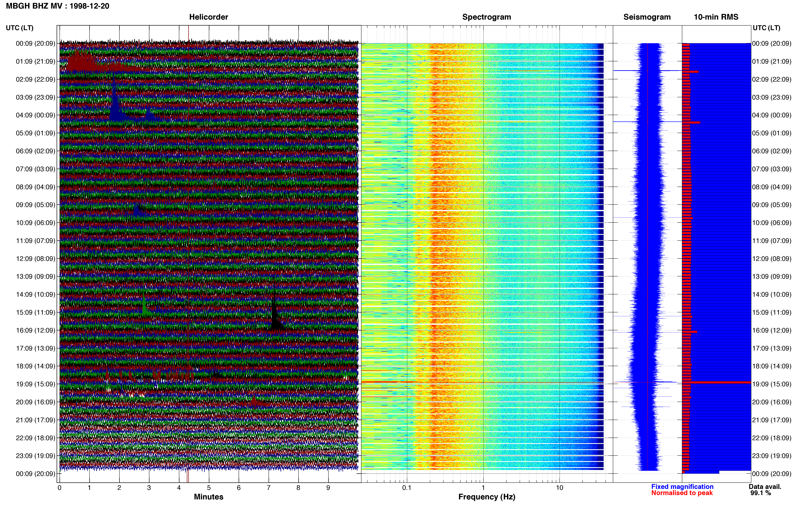Image resolution: width=812 pixels, height=508 pixels.
Task: Click the 01:09 (21:09) label beside the Helicorder
Action: tap(35, 61)
